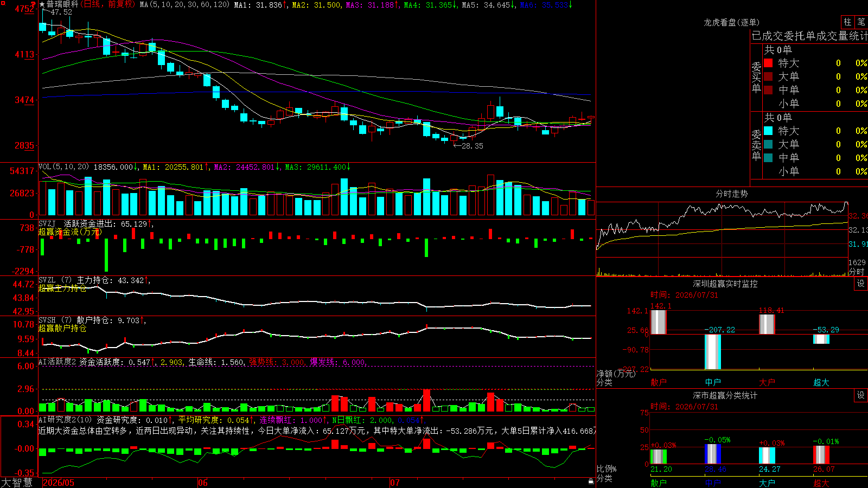Click the 超赢资金流(万元) label
868x488 pixels.
[70, 232]
